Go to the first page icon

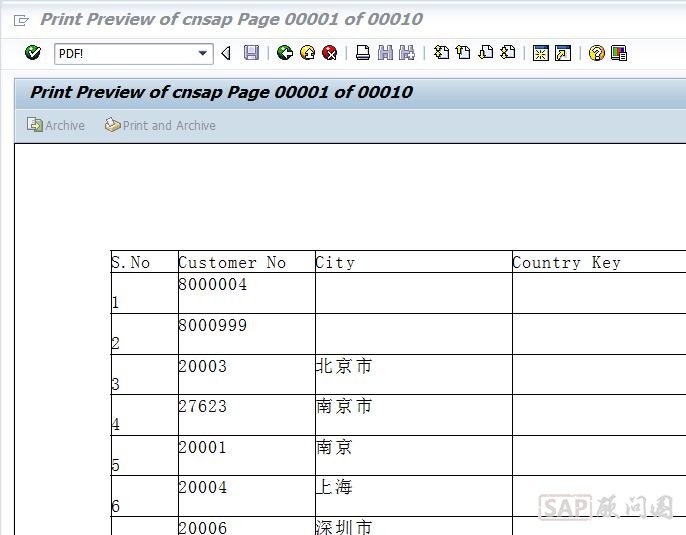pos(441,53)
